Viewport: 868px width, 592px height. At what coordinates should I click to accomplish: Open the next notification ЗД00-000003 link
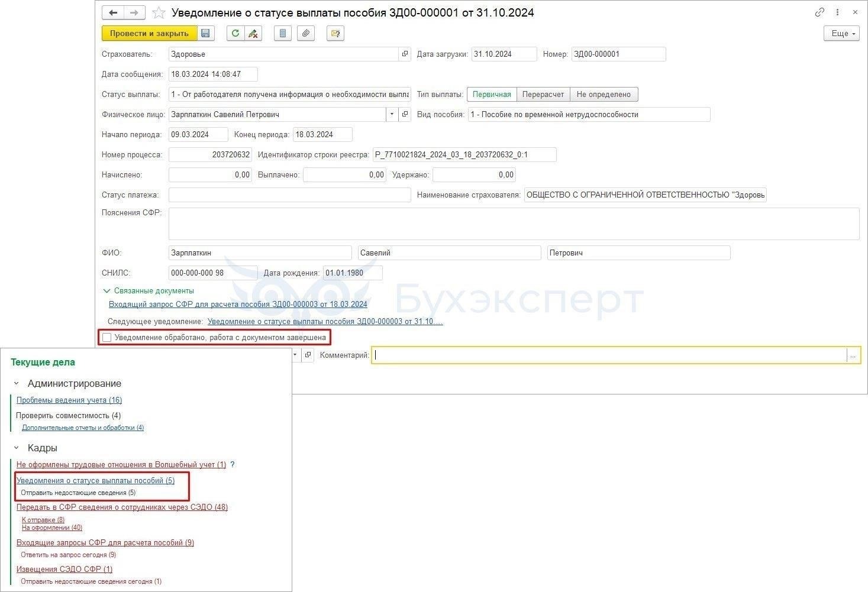[325, 321]
